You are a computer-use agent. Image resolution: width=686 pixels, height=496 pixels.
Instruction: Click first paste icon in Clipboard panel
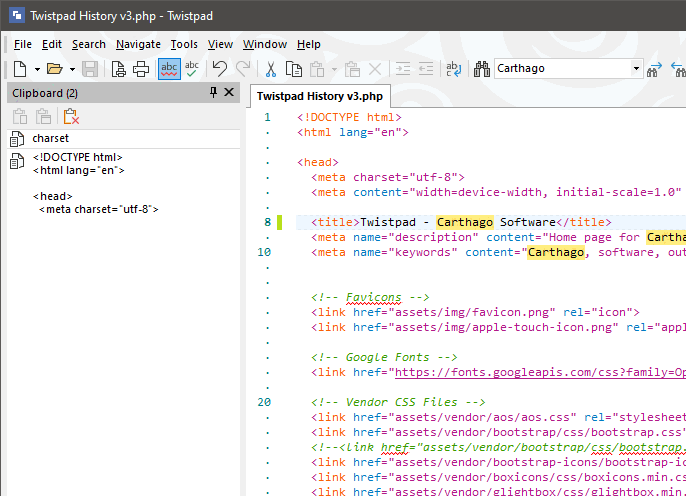click(20, 116)
